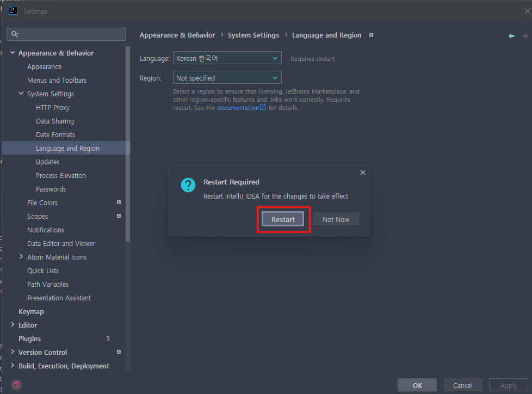
Task: Click the project-level marker beside breadcrumb title
Action: pyautogui.click(x=371, y=35)
